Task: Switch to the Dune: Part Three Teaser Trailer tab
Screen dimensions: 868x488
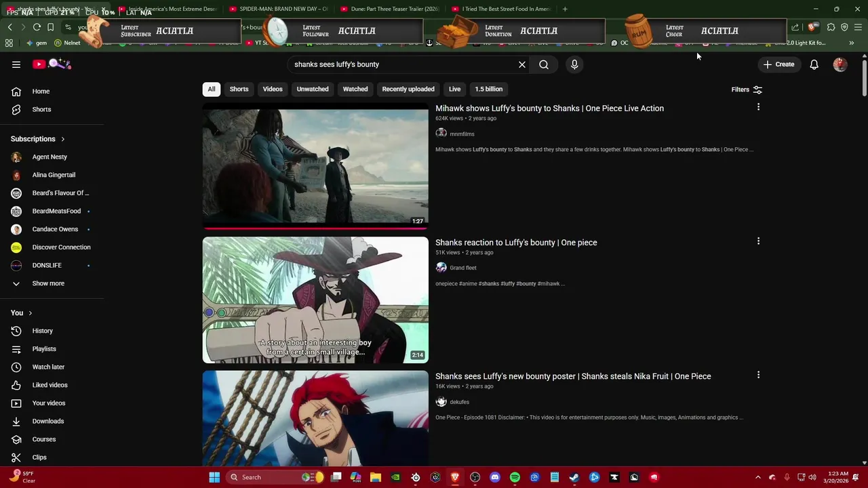Action: (x=390, y=9)
